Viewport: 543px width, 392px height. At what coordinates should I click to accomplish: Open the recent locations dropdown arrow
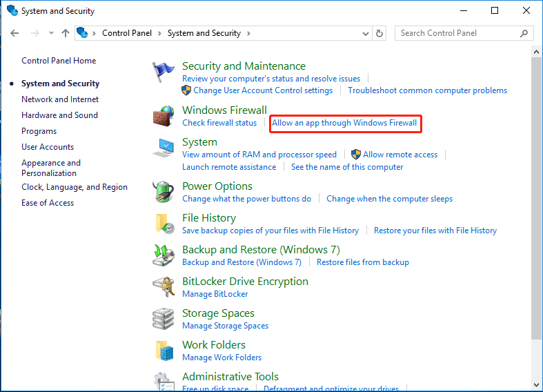[x=50, y=33]
